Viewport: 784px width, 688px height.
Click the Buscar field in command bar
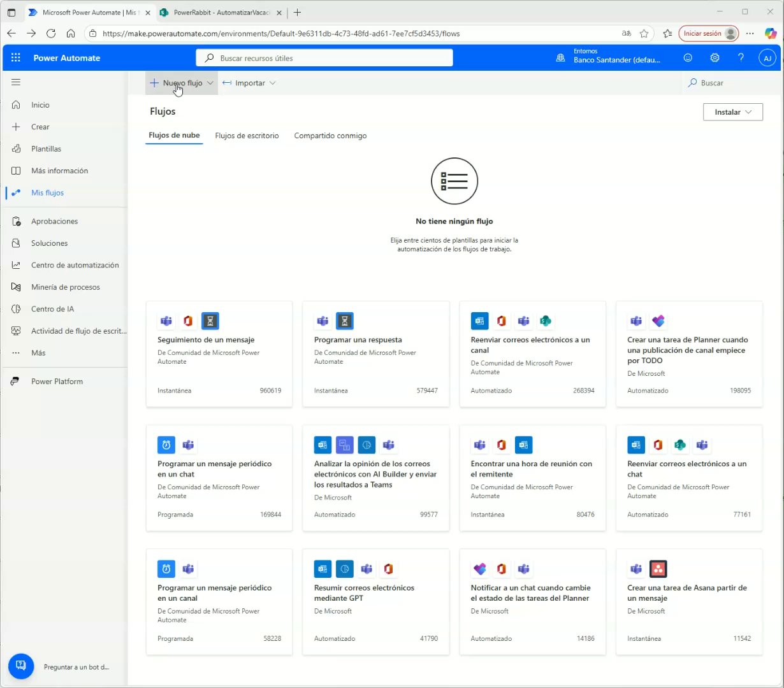732,83
